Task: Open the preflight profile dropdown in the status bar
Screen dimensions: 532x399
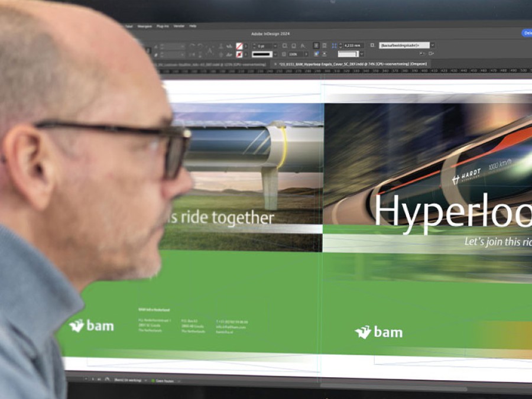Action: (146, 380)
